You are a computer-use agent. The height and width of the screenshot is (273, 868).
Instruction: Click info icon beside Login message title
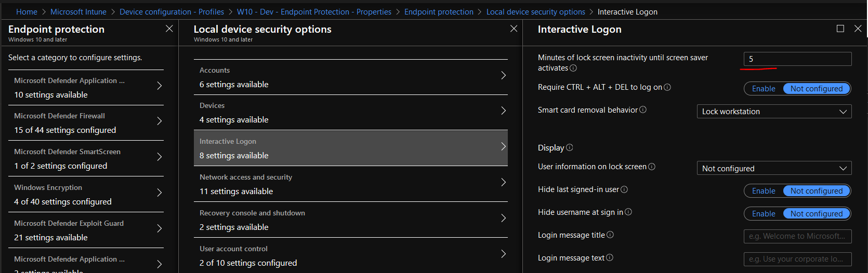(610, 235)
